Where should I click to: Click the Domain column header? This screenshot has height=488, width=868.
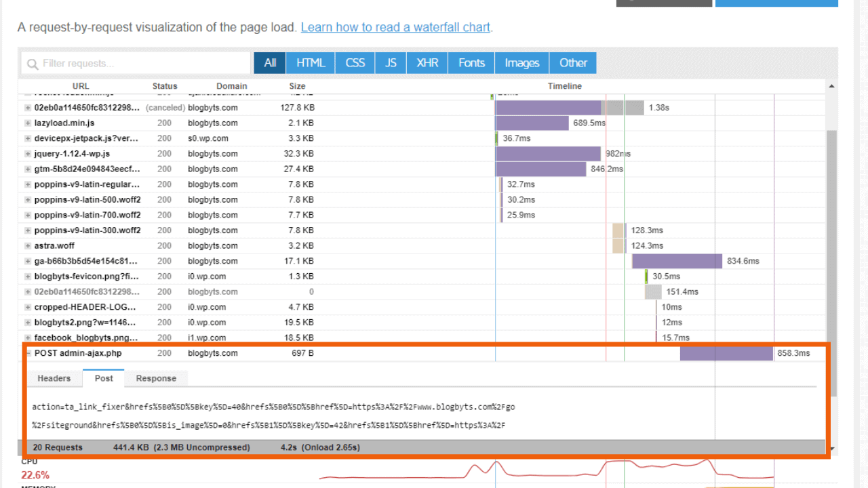pos(232,86)
